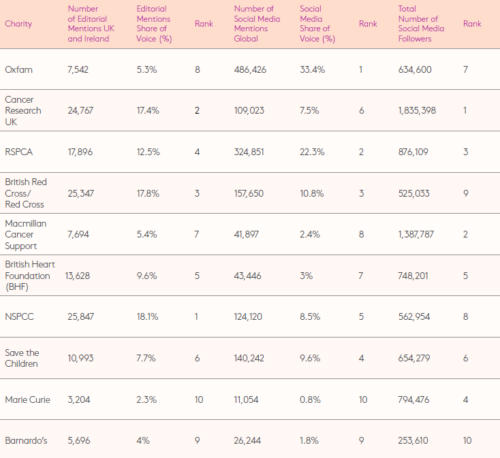Image resolution: width=500 pixels, height=458 pixels.
Task: Click Oxfam social mentions 486,426
Action: point(250,70)
